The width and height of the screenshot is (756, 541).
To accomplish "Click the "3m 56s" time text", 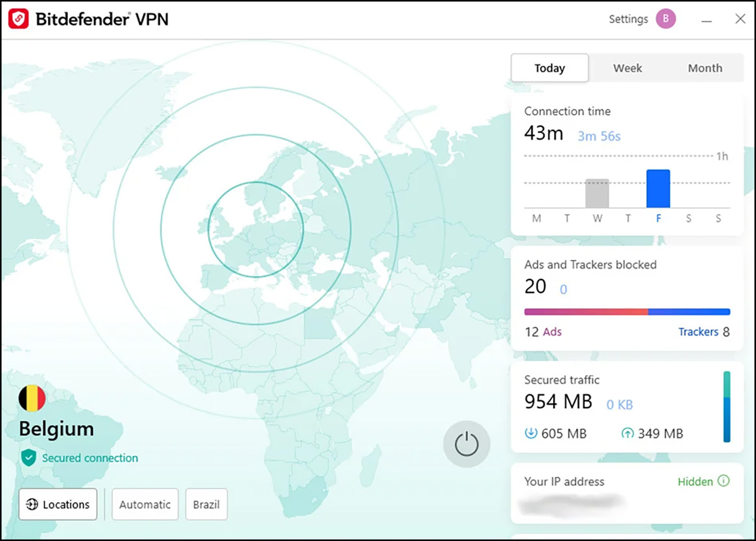I will 599,136.
